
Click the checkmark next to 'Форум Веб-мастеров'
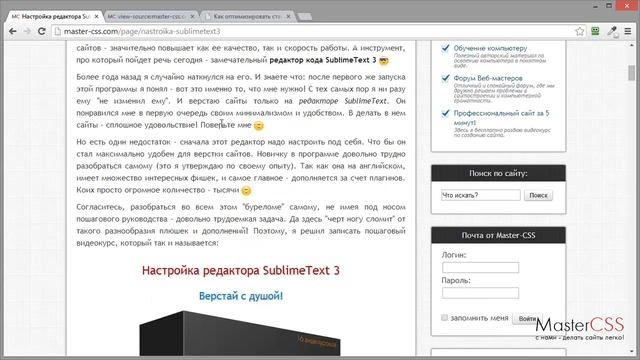445,78
